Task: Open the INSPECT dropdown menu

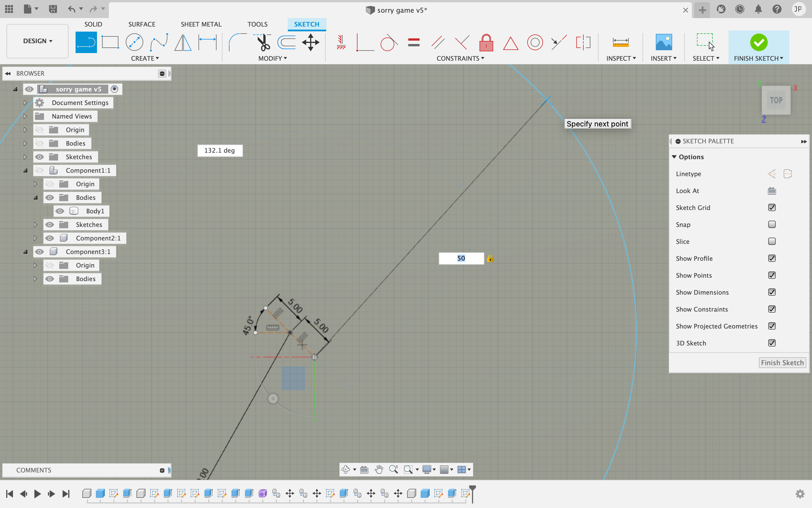Action: pyautogui.click(x=621, y=58)
